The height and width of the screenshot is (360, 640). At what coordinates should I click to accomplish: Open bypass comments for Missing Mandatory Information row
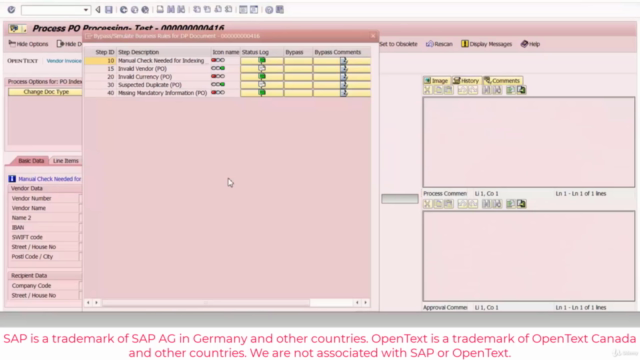click(x=343, y=93)
